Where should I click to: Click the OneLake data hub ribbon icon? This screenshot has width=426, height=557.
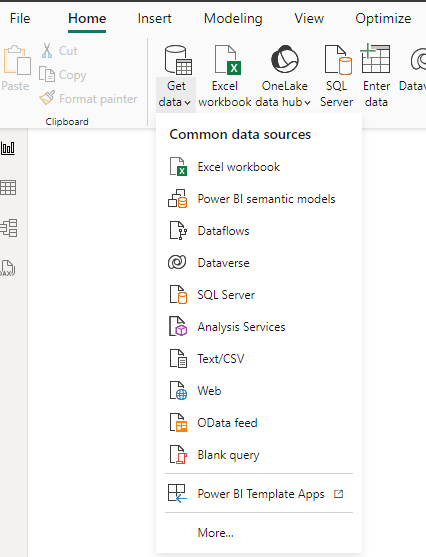(285, 59)
